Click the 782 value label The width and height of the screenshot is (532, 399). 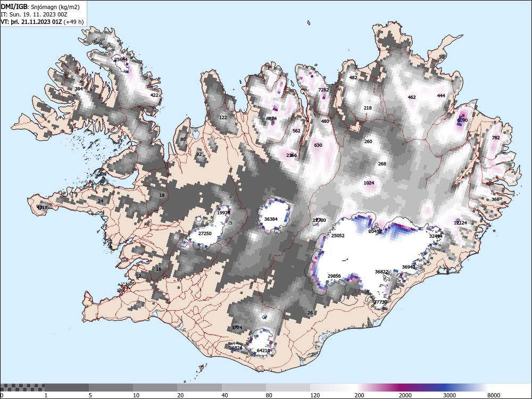tap(496, 137)
